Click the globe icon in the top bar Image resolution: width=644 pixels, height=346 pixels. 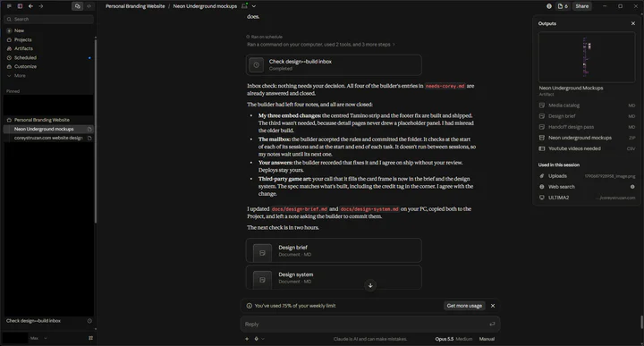[549, 6]
